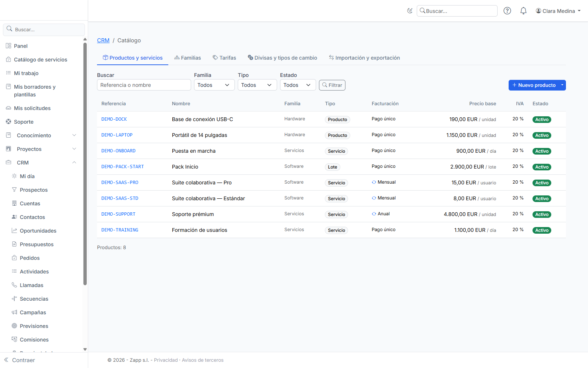Switch to the Tarifas tab
Viewport: 588px width, 368px height.
tap(224, 58)
